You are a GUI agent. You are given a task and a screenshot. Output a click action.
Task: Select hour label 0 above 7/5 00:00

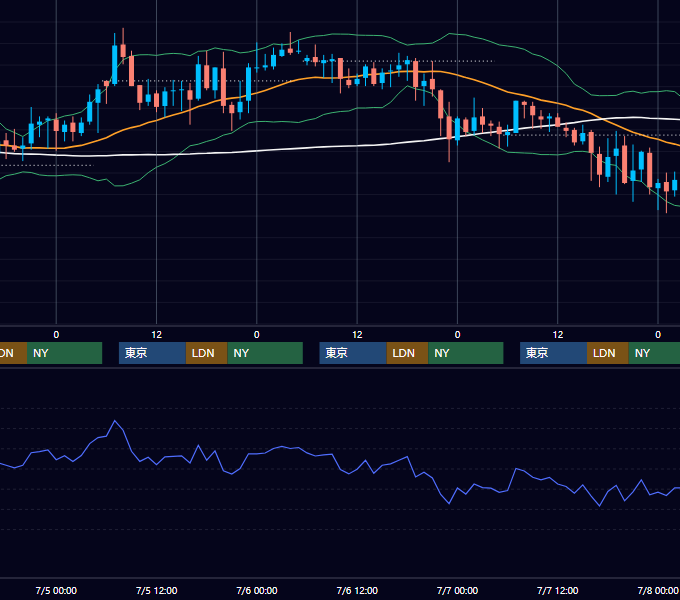click(56, 335)
